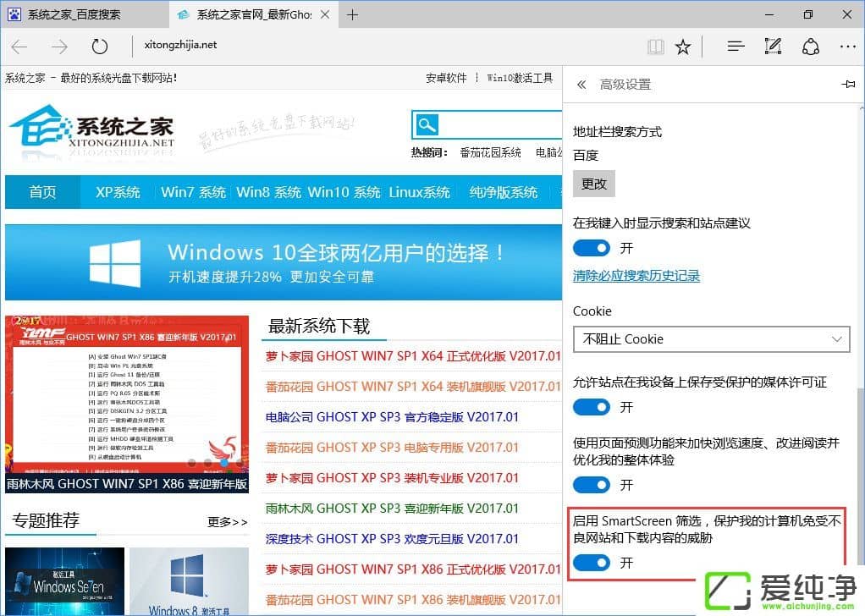This screenshot has width=865, height=616.
Task: Add this page to favorites with star icon
Action: coord(684,47)
